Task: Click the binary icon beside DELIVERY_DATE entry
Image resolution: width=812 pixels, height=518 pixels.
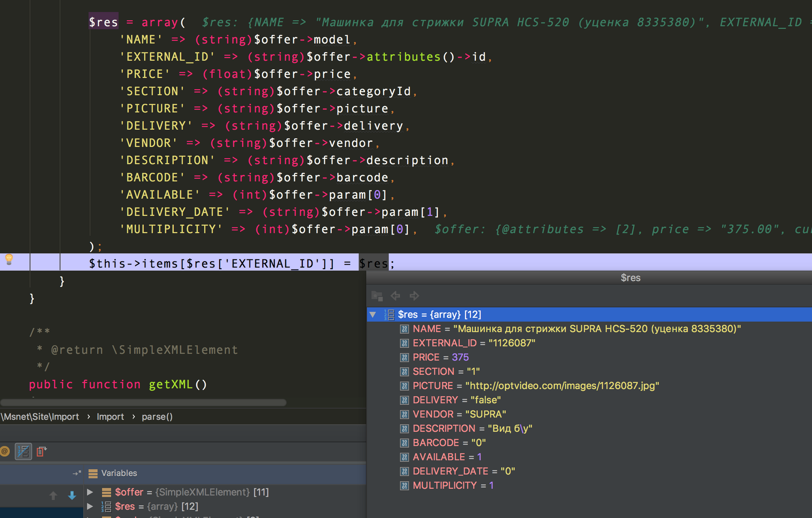Action: point(404,471)
